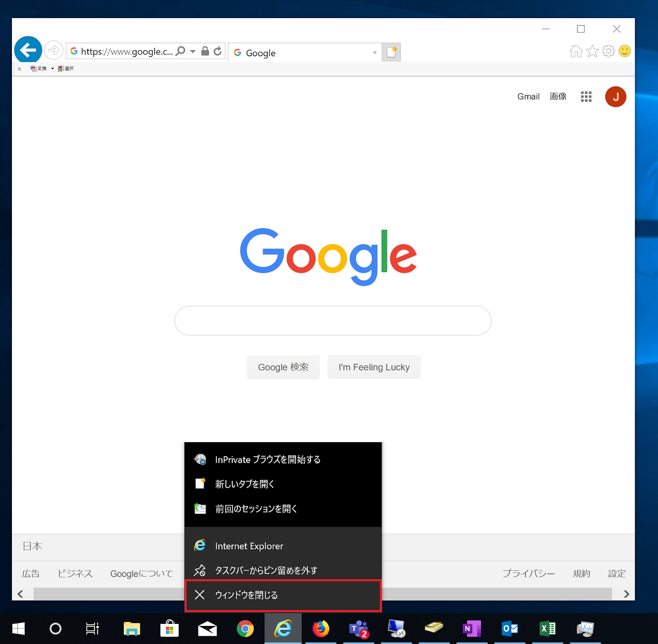Click the search magnifier in address bar
The image size is (658, 644).
point(180,51)
